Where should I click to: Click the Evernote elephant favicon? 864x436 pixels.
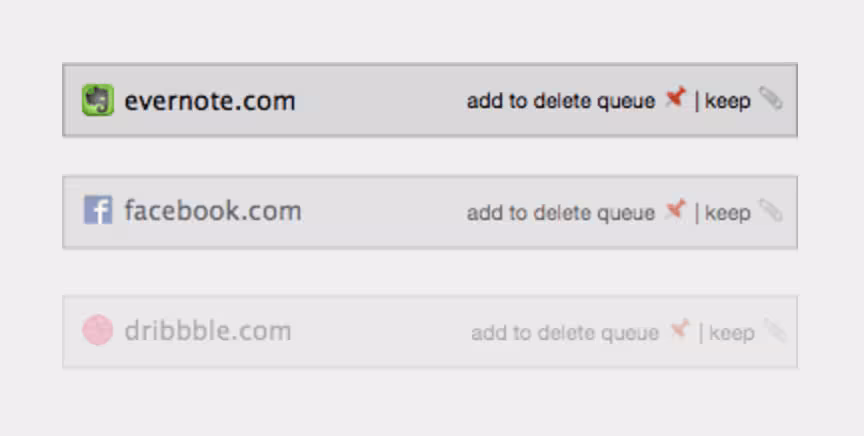98,100
